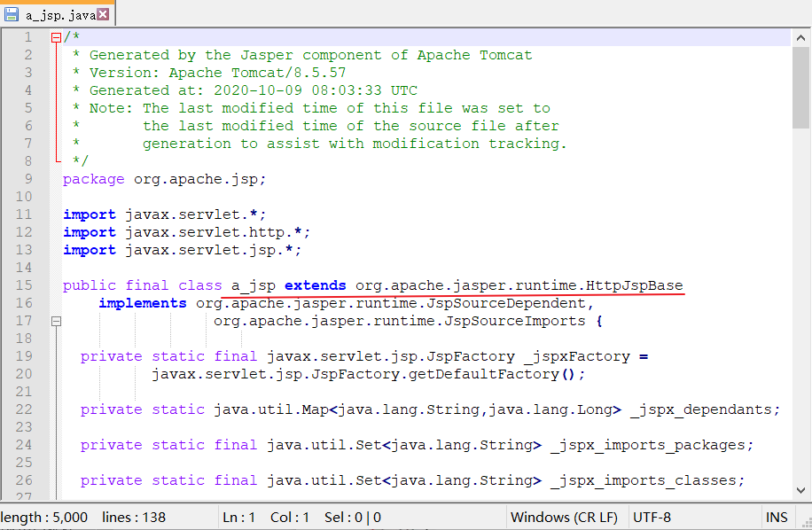Screen dimensions: 812x530
Task: Click the vertical scrollbar down arrow
Action: coord(800,489)
